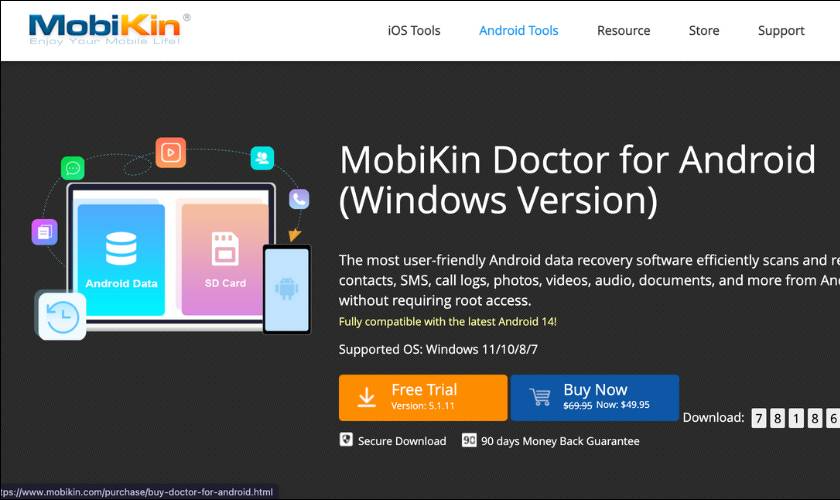The height and width of the screenshot is (500, 840).
Task: Click the Android phone illustration
Action: pos(287,289)
